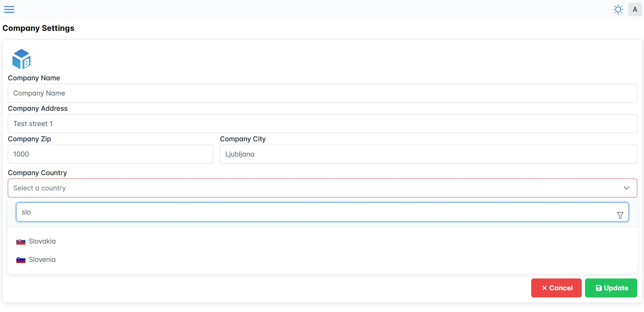
Task: Select Slovakia from the country results
Action: 42,241
